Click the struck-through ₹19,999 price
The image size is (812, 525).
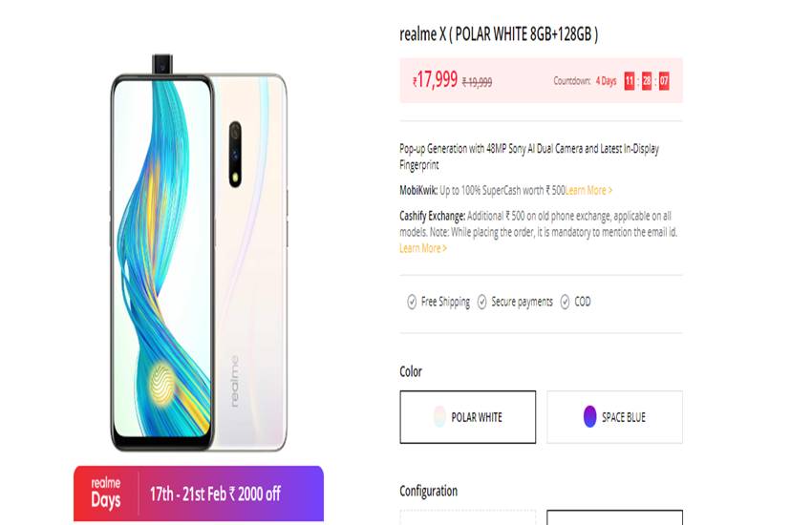[477, 82]
